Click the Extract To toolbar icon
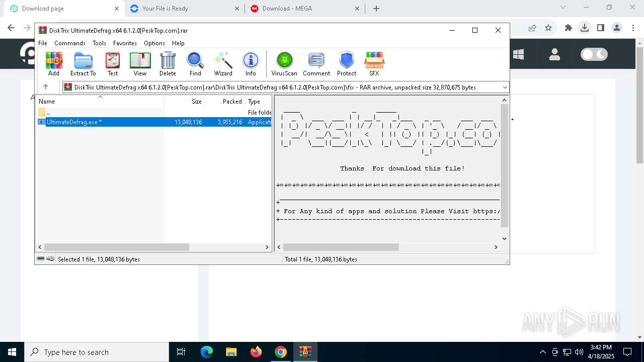Viewport: 644px width, 362px height. pyautogui.click(x=83, y=64)
